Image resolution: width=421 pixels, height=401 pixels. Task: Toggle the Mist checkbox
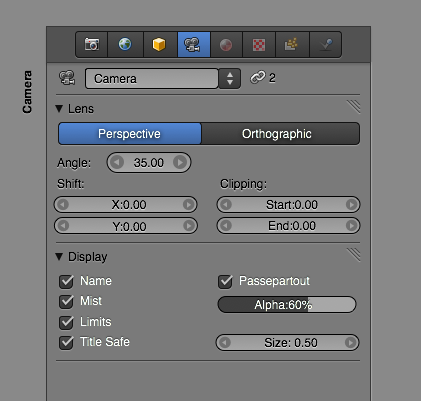[x=66, y=302]
